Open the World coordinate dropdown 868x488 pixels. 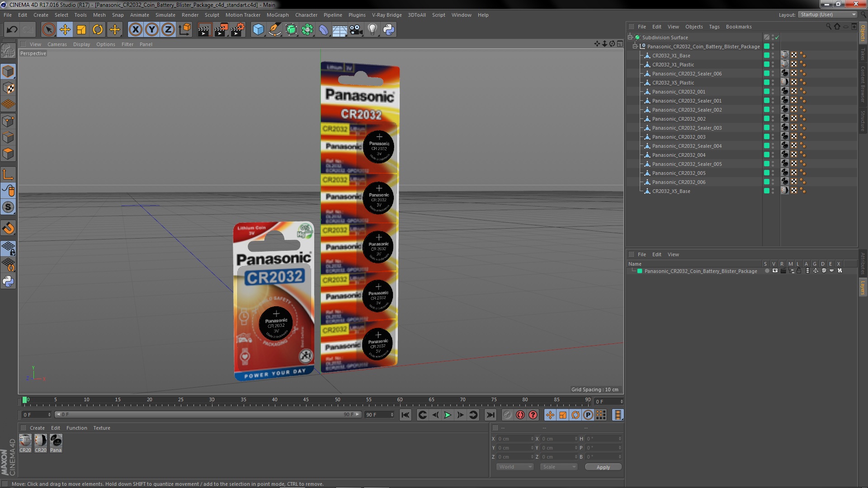pos(515,467)
